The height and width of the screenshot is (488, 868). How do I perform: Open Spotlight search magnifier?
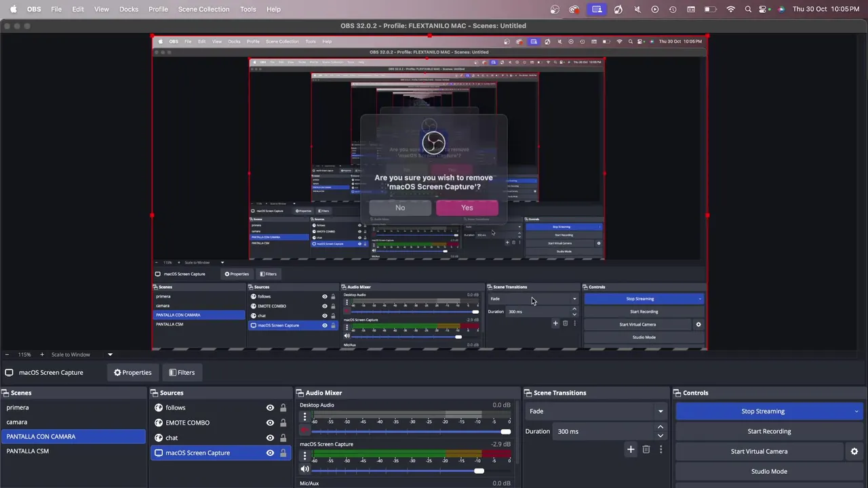748,9
